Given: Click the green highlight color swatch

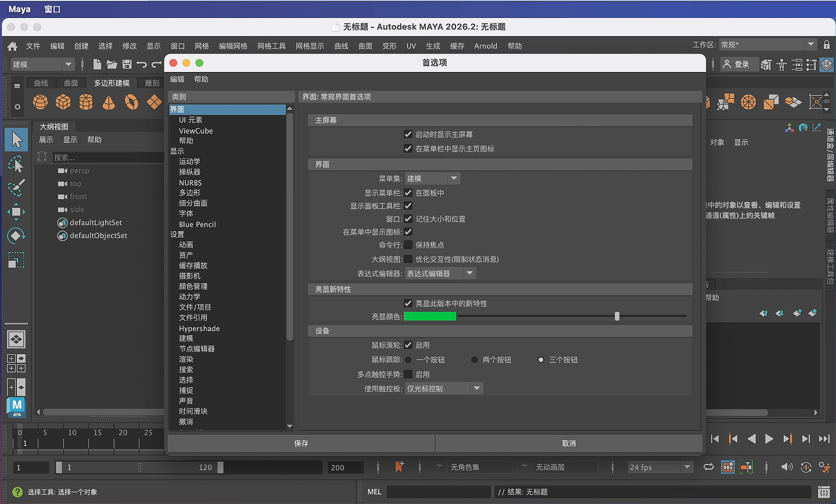Looking at the screenshot, I should tap(430, 316).
